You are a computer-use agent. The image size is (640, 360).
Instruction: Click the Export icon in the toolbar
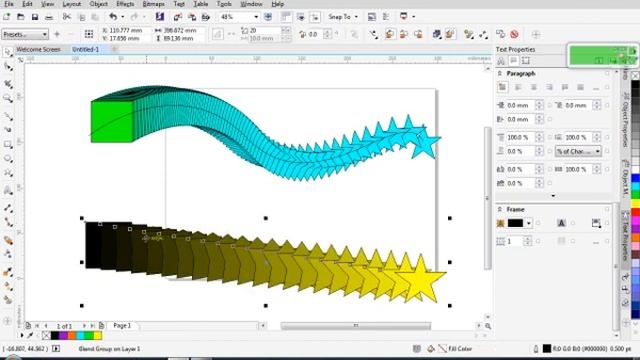click(x=191, y=17)
